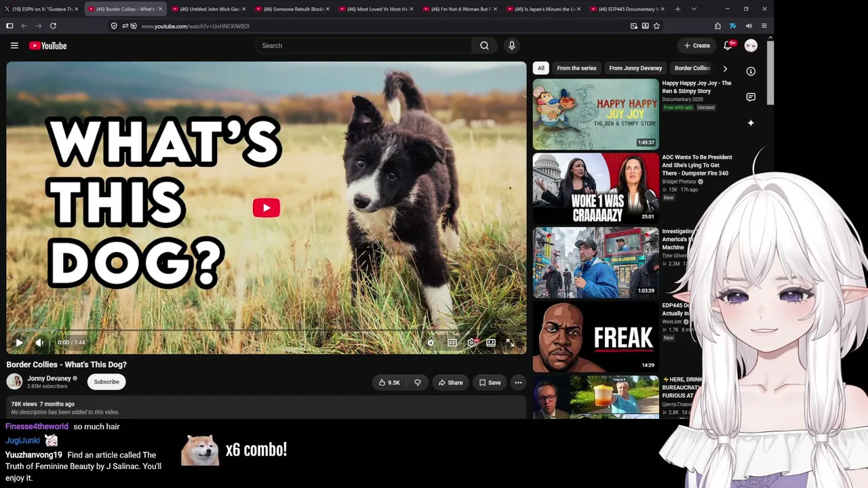Open the AOC Wants To Be President thumbnail
The height and width of the screenshot is (488, 868).
pyautogui.click(x=595, y=188)
